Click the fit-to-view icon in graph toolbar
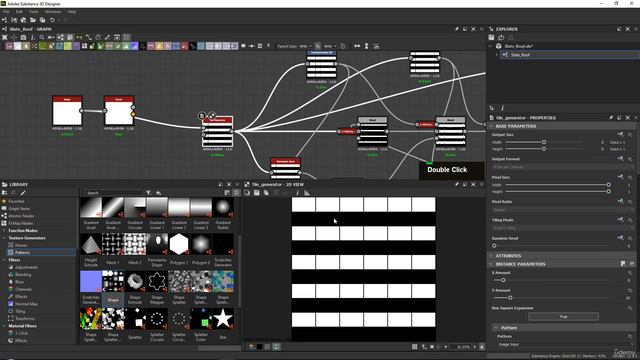Image resolution: width=640 pixels, height=360 pixels. [x=4, y=37]
